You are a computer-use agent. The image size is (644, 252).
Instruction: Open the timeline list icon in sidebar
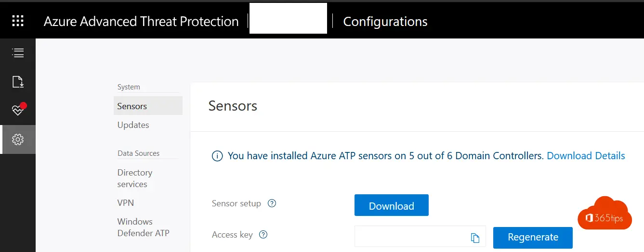18,53
